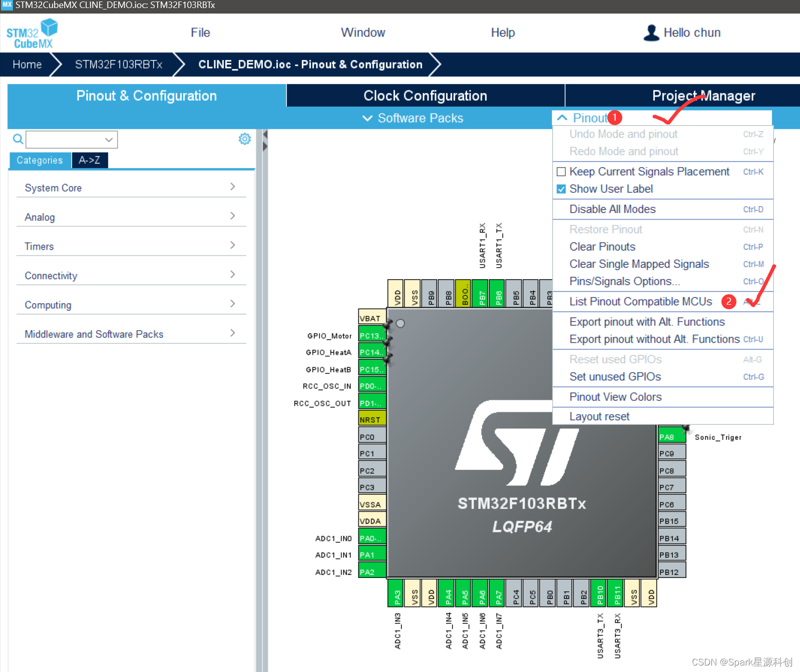
Task: Select the PB10 USART3_TX pin
Action: (599, 593)
